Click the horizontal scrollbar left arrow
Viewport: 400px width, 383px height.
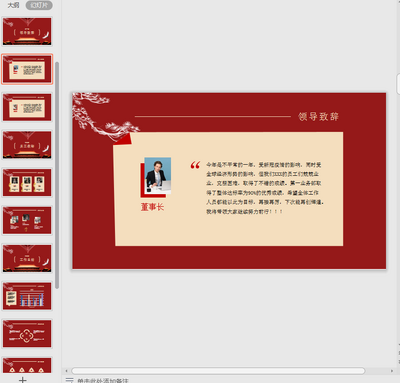click(x=66, y=371)
